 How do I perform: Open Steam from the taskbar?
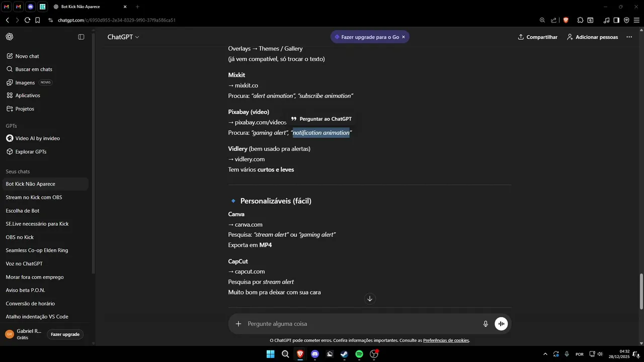tap(344, 354)
